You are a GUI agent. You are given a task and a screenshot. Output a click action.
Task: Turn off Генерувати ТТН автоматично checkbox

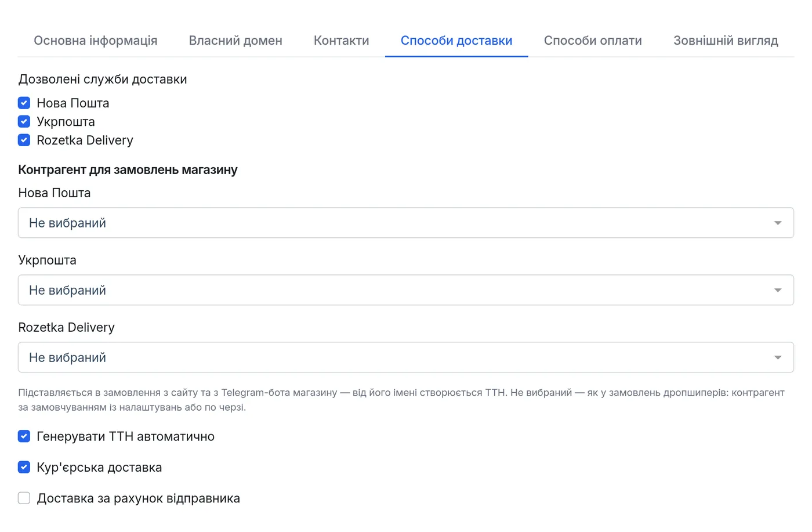[24, 436]
